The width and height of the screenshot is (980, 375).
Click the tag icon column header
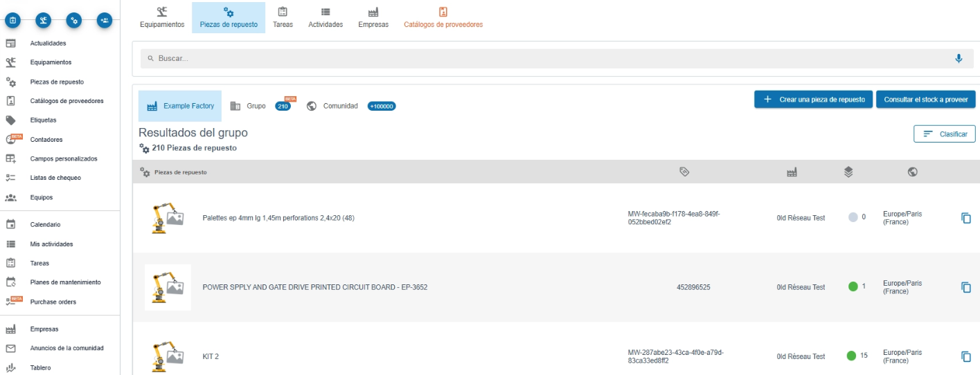click(x=684, y=172)
